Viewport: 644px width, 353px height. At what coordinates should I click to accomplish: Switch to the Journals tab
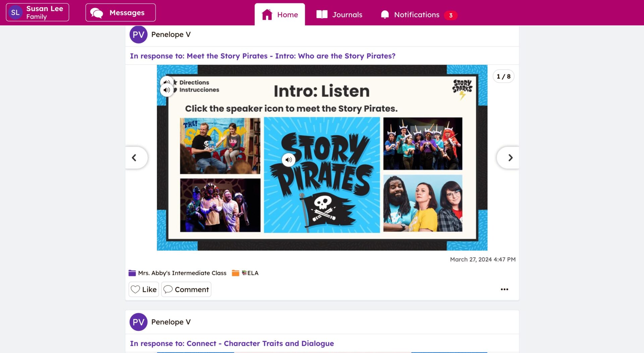(x=339, y=14)
